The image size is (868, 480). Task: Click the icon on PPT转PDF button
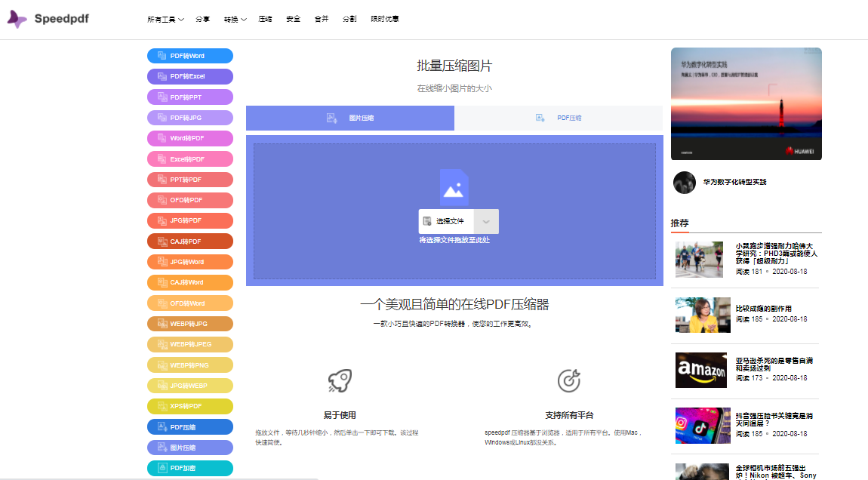coord(162,180)
